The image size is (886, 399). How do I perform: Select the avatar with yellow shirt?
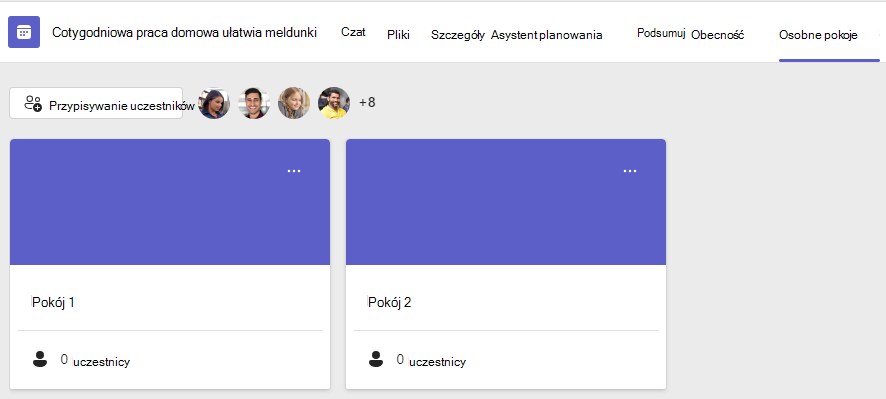point(334,103)
